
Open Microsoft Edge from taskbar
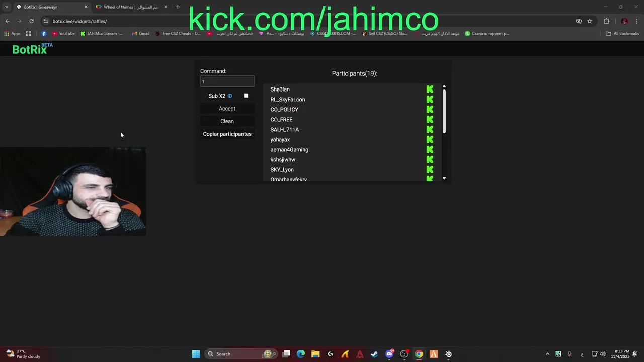[x=301, y=354]
